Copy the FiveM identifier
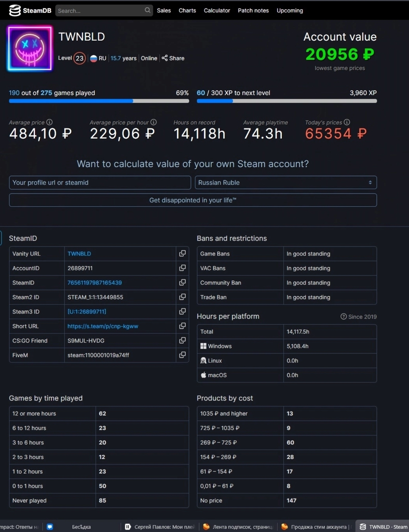The image size is (409, 532). [x=182, y=355]
